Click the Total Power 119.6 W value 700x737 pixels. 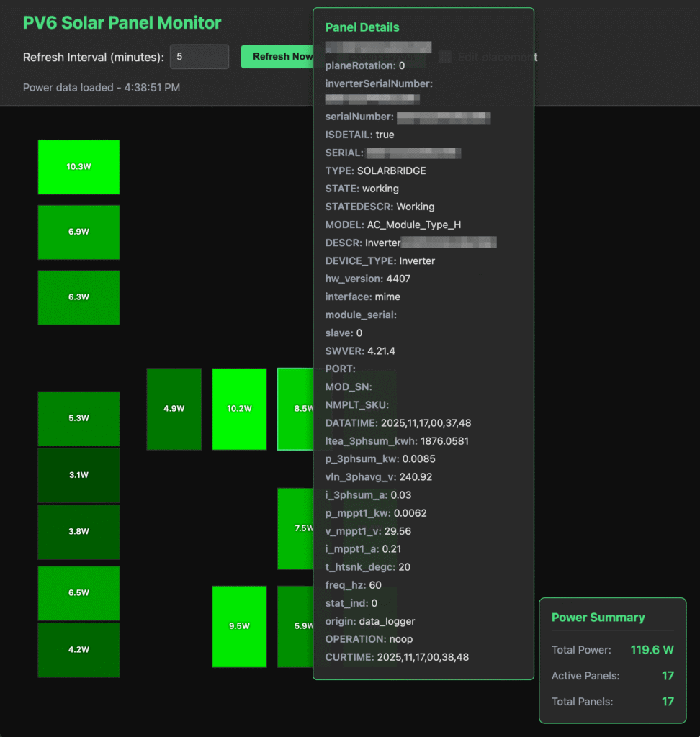pos(652,650)
